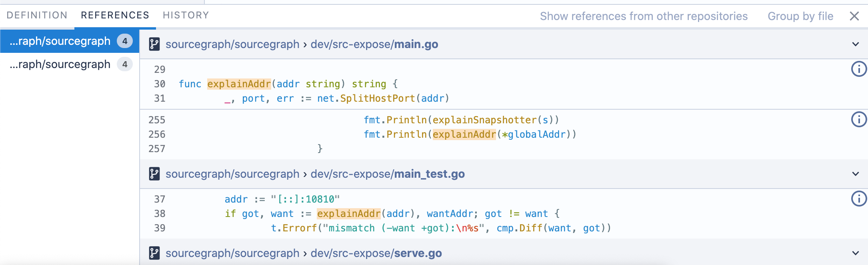Screen dimensions: 868x265
Task: Toggle Show references from other repositories
Action: (644, 16)
